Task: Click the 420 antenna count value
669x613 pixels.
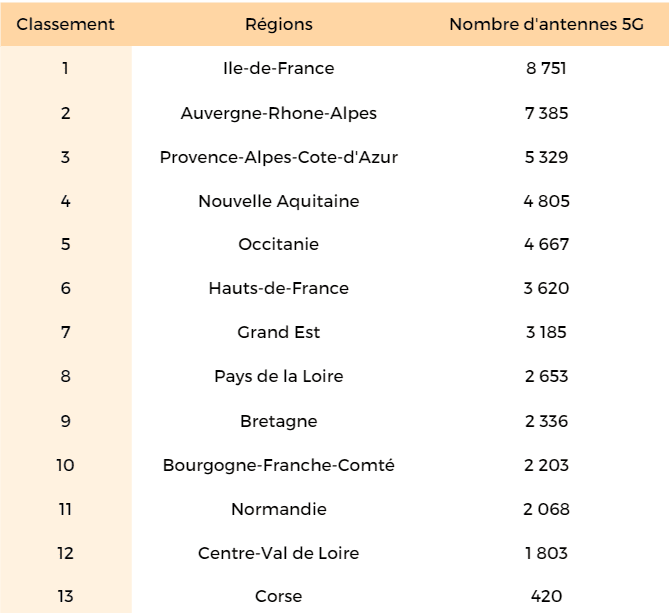Action: point(546,597)
